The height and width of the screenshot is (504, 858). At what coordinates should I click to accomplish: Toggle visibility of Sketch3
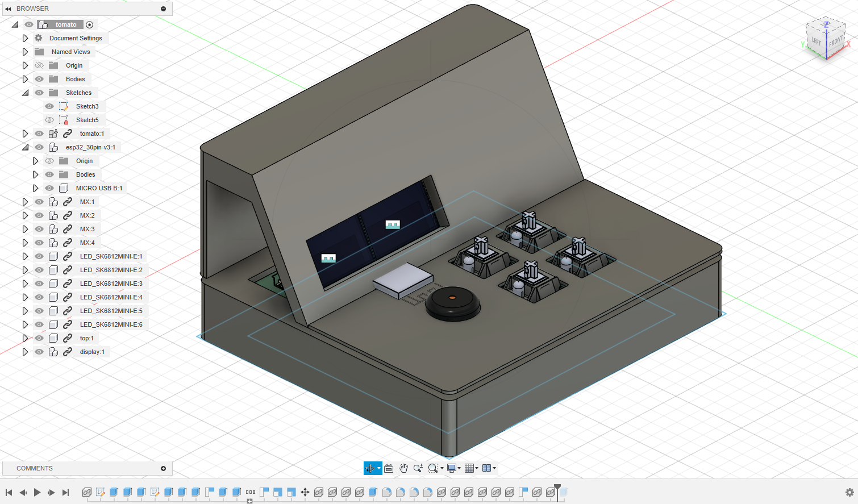[x=49, y=106]
